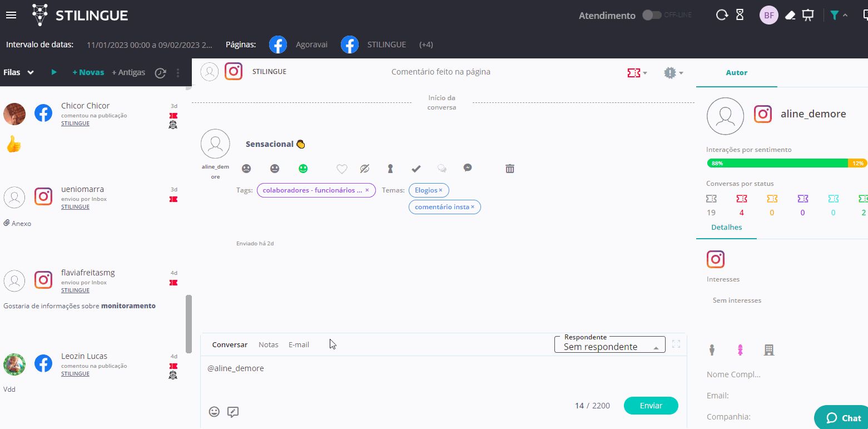Open the Respondente dropdown
The height and width of the screenshot is (429, 868).
coord(610,345)
